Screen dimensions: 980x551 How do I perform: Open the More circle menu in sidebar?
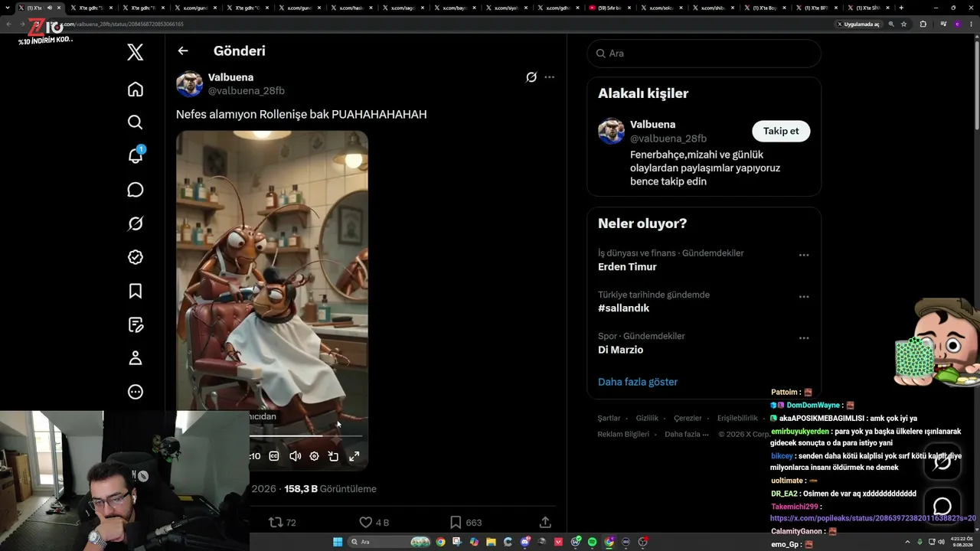coord(136,392)
